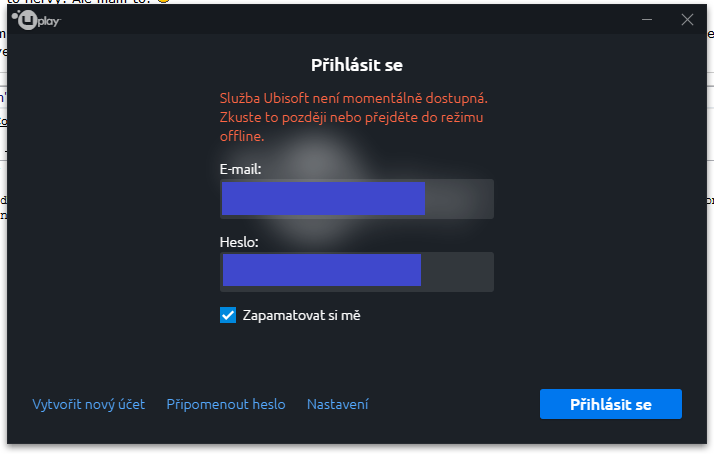Click background page text above Uplay window
Image resolution: width=714 pixels, height=454 pixels.
pos(87,2)
